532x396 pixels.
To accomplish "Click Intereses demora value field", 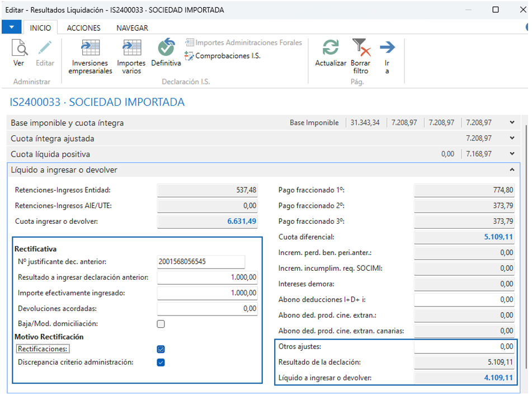I will [x=464, y=284].
